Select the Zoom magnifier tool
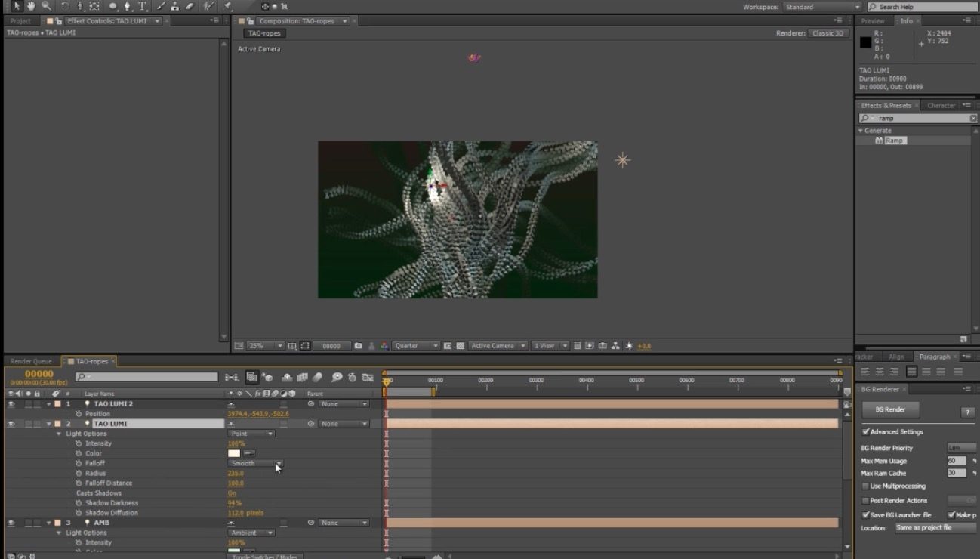 (x=46, y=6)
